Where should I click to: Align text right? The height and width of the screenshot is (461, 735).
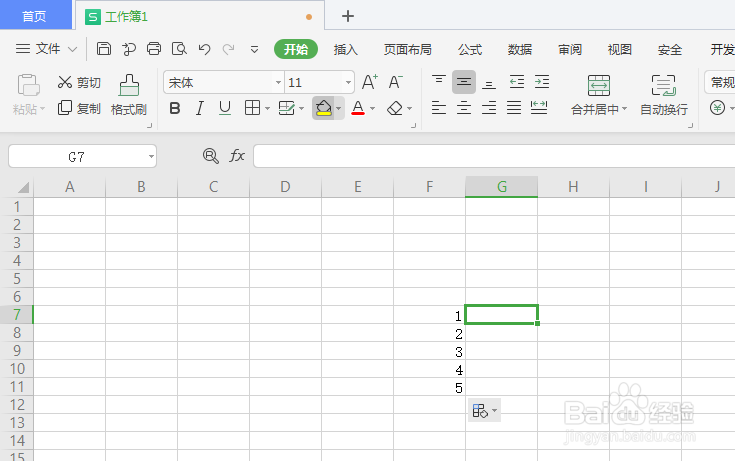pos(489,108)
